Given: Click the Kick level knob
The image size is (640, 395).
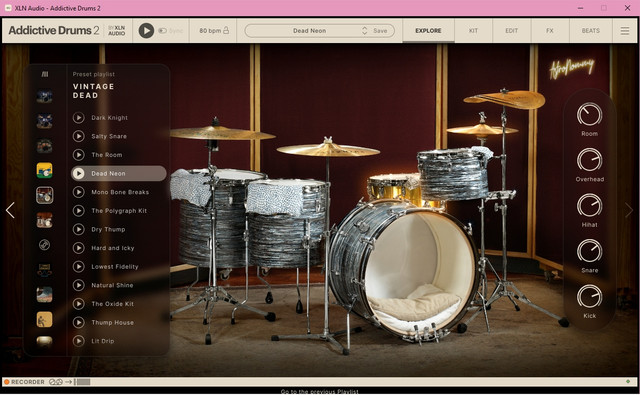Looking at the screenshot, I should (x=589, y=297).
